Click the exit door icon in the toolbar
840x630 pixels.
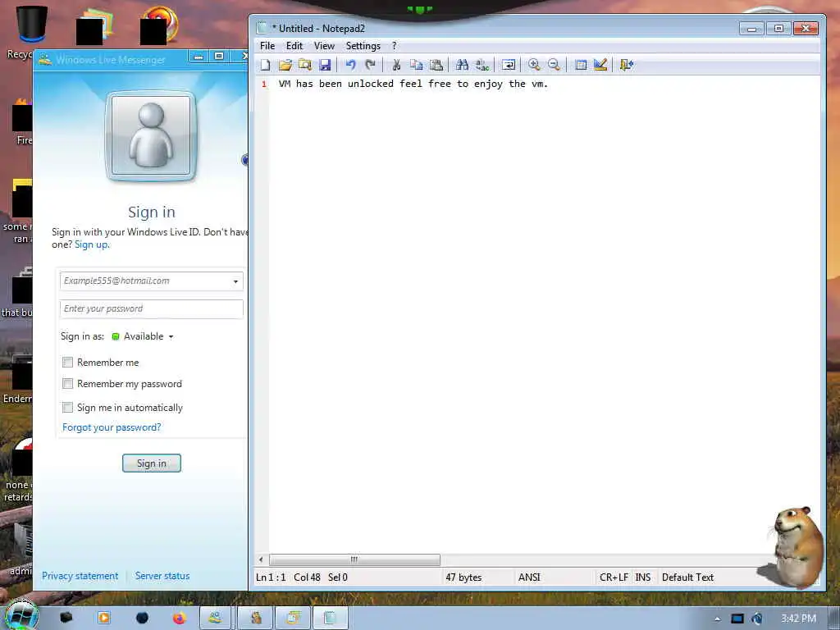click(626, 65)
